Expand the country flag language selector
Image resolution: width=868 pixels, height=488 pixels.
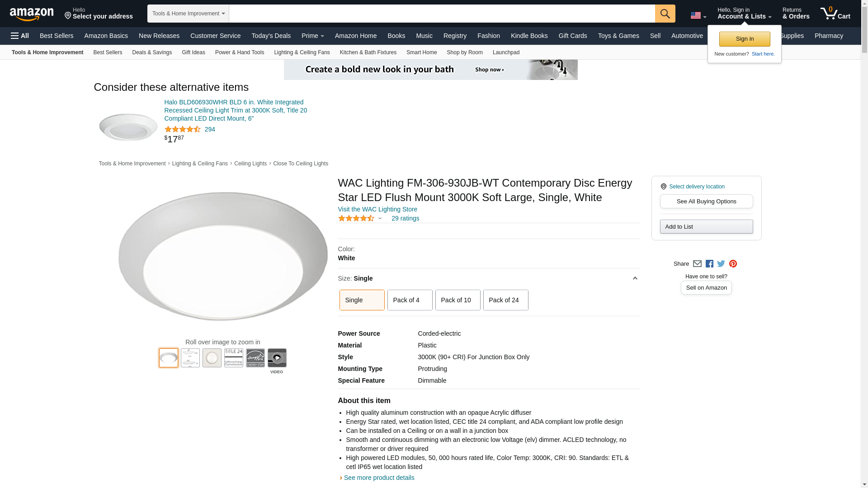point(698,15)
